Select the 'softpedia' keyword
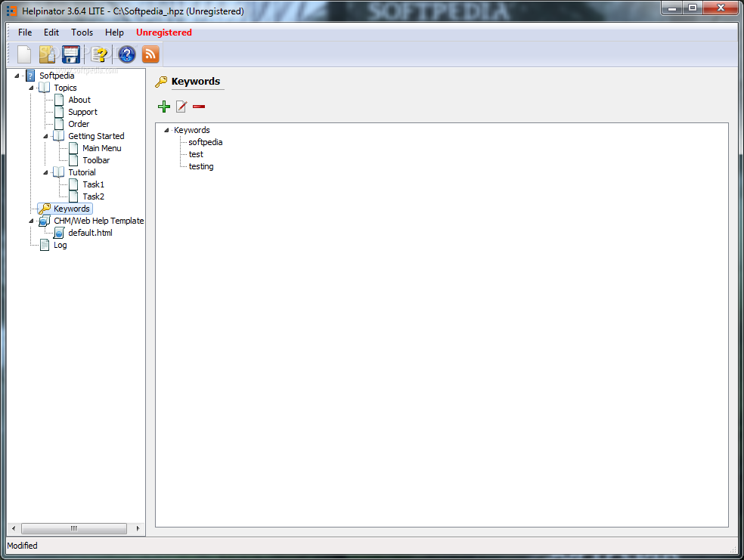This screenshot has width=744, height=560. coord(206,142)
